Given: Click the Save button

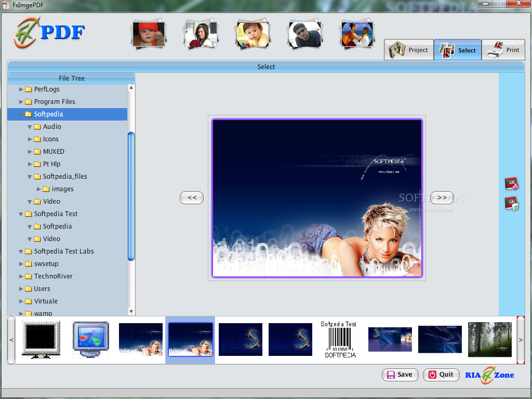Looking at the screenshot, I should (x=400, y=375).
